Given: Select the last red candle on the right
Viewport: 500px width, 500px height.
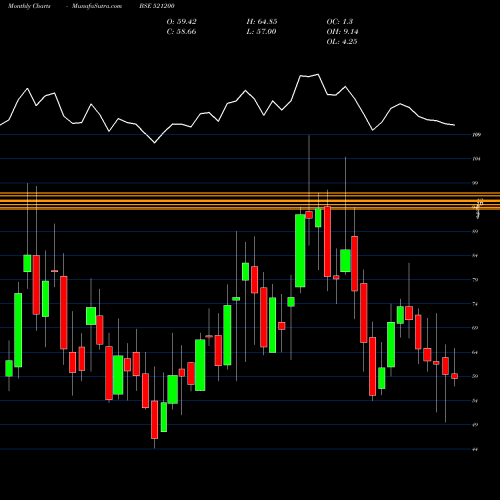Looking at the screenshot, I should (x=454, y=376).
